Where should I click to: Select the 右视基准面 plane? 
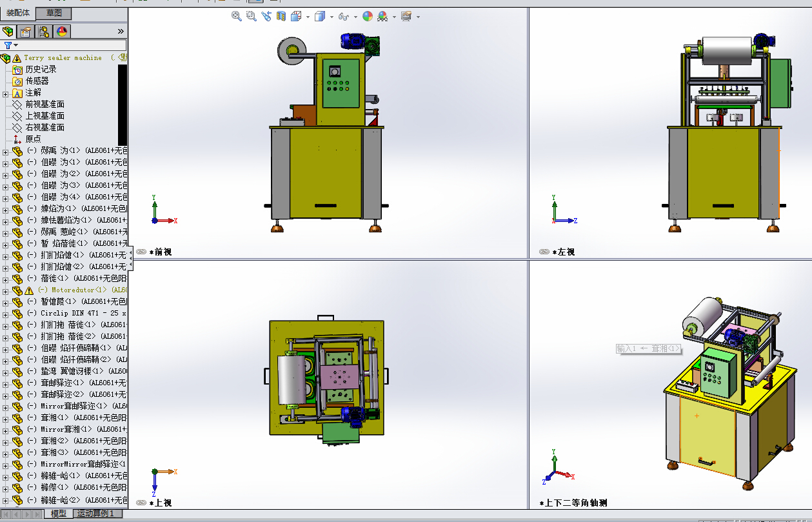[45, 127]
